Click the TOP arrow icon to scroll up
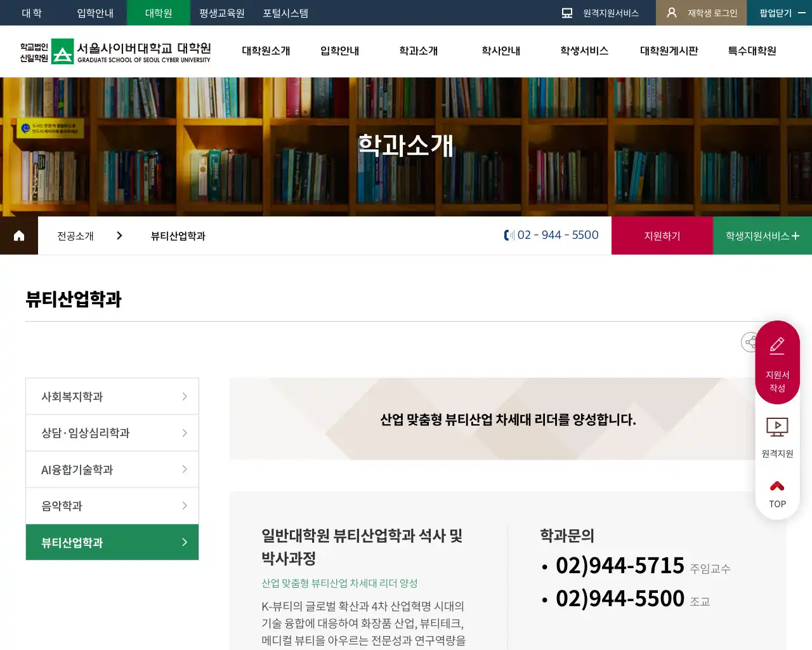 click(777, 493)
